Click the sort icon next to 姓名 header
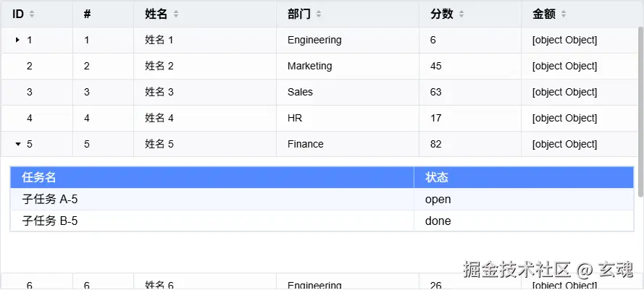644x290 pixels. [176, 14]
